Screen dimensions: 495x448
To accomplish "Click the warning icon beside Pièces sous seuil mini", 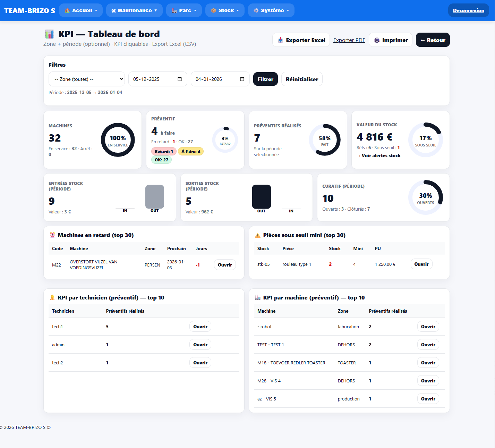I will (257, 235).
